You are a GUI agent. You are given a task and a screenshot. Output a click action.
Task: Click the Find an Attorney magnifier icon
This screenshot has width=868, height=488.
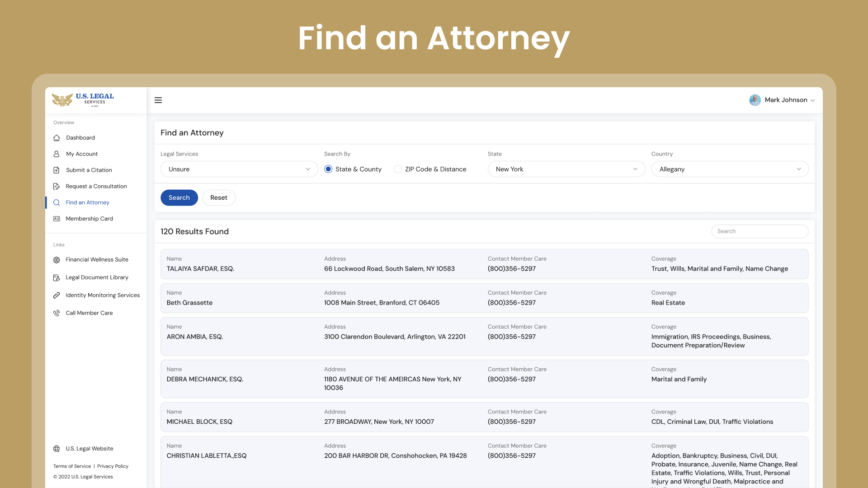click(57, 203)
